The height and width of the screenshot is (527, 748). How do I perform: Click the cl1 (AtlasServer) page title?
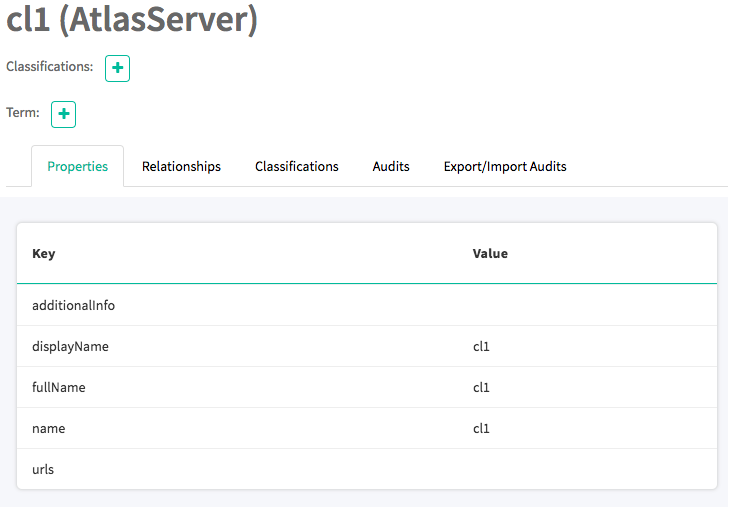click(132, 21)
